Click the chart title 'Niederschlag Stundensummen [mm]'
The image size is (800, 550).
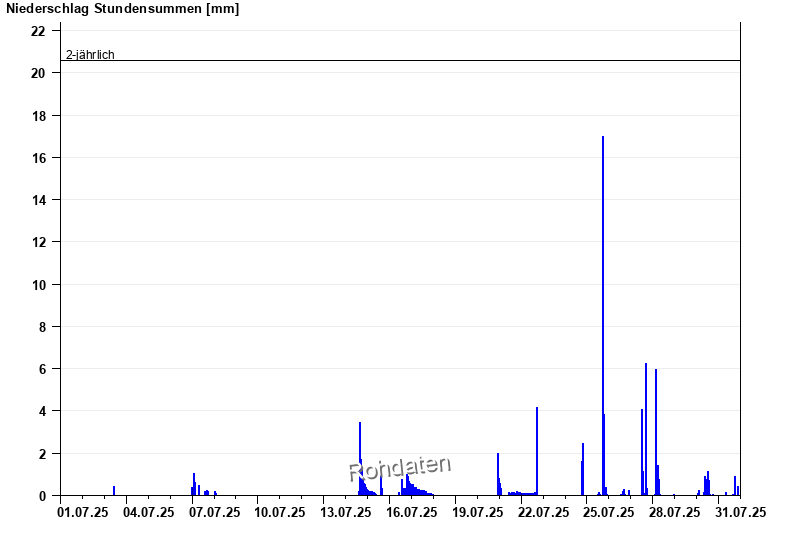click(123, 9)
